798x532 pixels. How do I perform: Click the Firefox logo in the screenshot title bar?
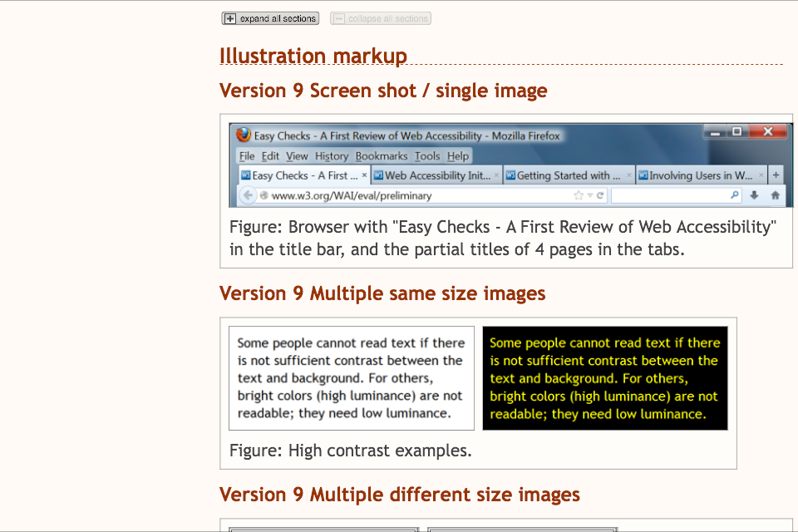(244, 135)
